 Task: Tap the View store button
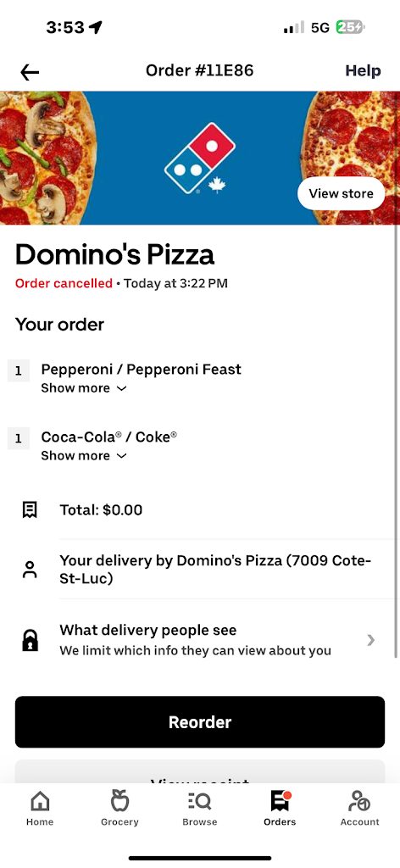pos(341,194)
